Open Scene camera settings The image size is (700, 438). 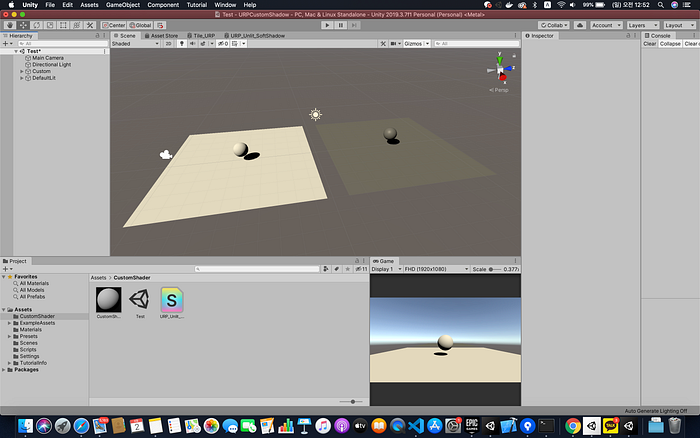[394, 43]
